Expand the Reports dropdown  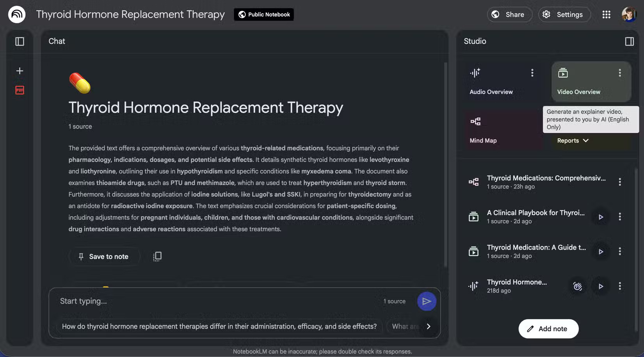coord(572,140)
